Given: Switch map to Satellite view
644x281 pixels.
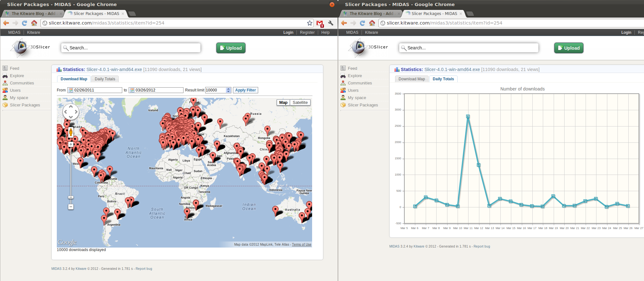Looking at the screenshot, I should [x=300, y=103].
